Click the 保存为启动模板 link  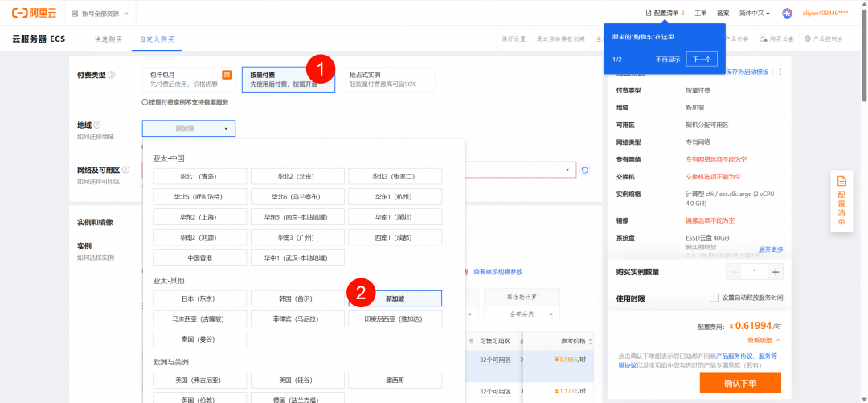pos(747,72)
